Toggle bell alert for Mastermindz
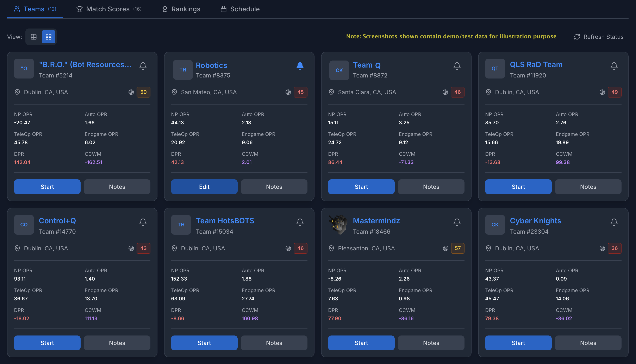The width and height of the screenshot is (636, 364). [x=457, y=222]
